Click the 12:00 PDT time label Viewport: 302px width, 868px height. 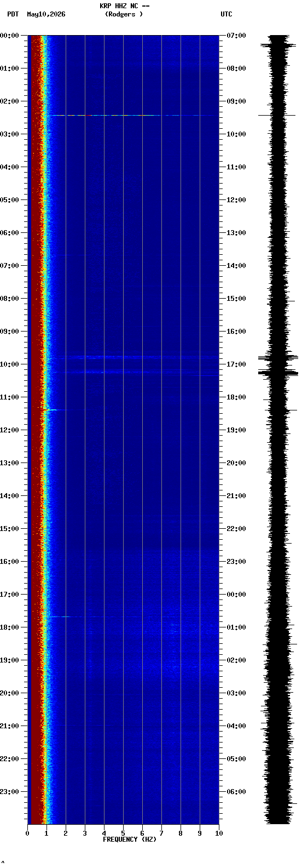(9, 430)
